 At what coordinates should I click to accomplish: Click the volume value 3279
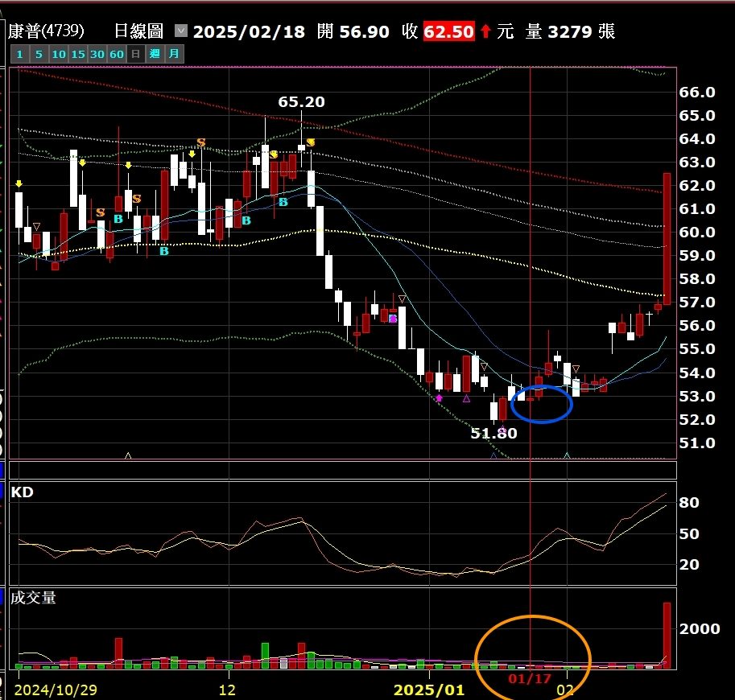pyautogui.click(x=569, y=32)
